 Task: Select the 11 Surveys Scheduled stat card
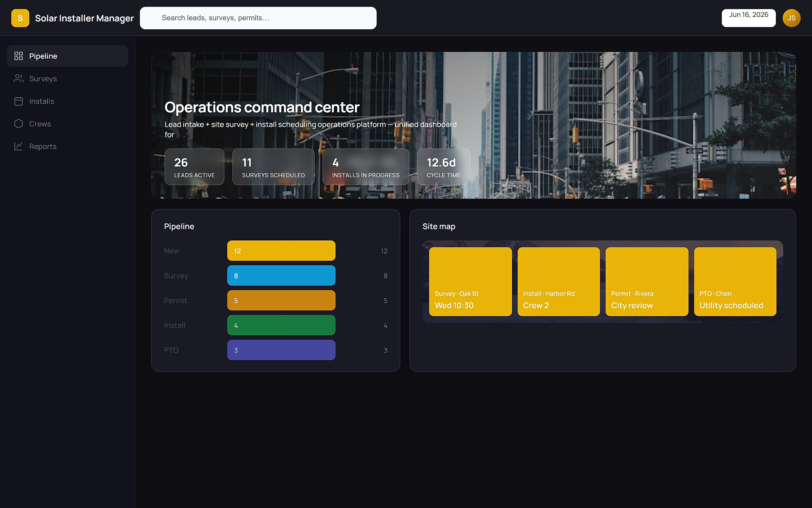[x=273, y=167]
